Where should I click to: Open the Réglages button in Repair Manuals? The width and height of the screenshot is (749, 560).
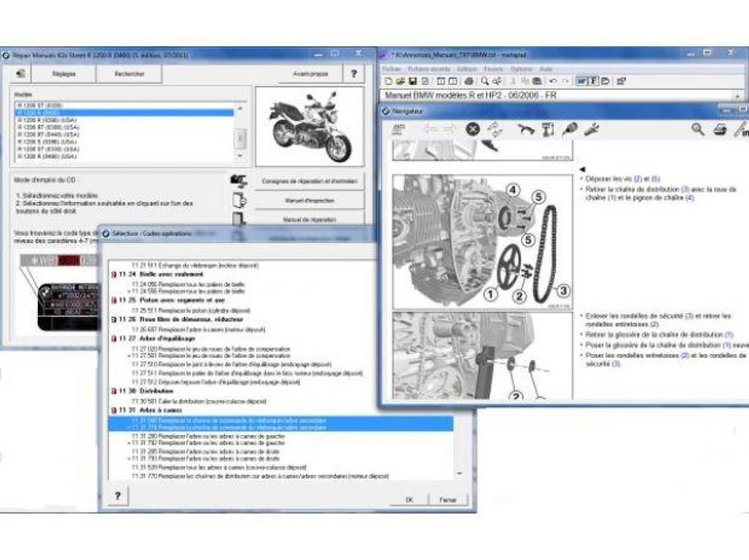click(64, 74)
